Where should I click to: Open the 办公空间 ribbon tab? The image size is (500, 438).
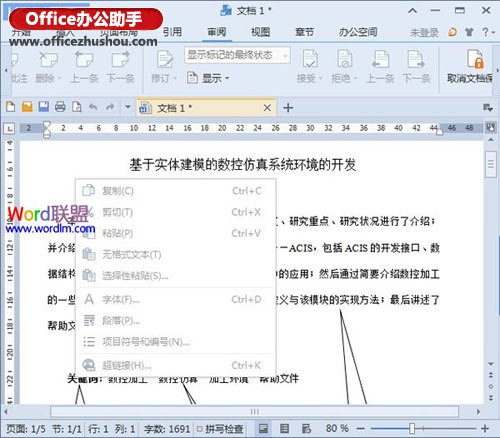[358, 32]
